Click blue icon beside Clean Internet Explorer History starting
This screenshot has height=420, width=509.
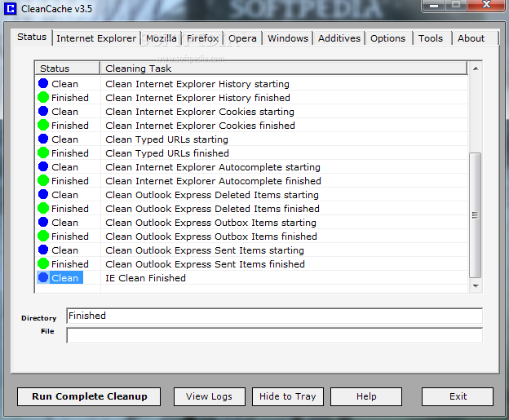point(43,83)
